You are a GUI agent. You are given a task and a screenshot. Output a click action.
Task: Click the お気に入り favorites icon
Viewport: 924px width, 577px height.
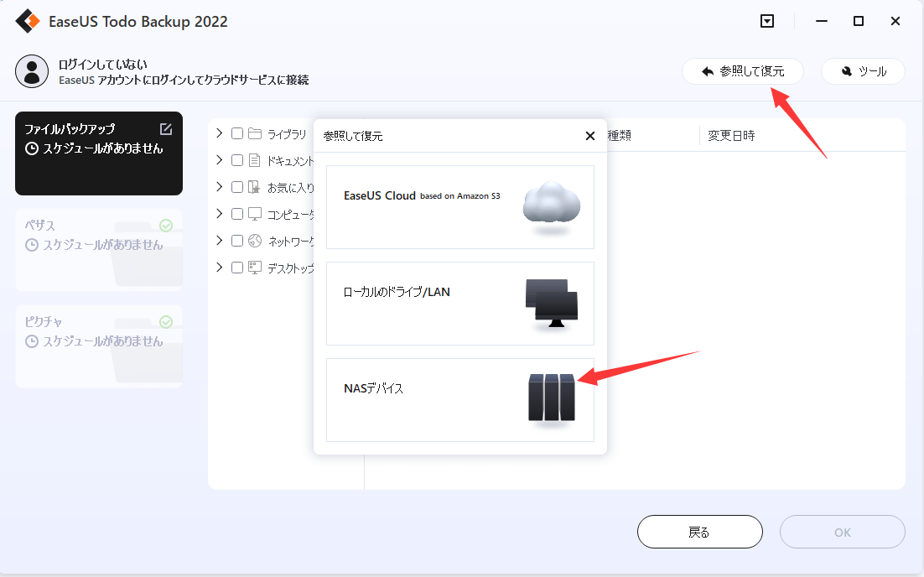(255, 187)
